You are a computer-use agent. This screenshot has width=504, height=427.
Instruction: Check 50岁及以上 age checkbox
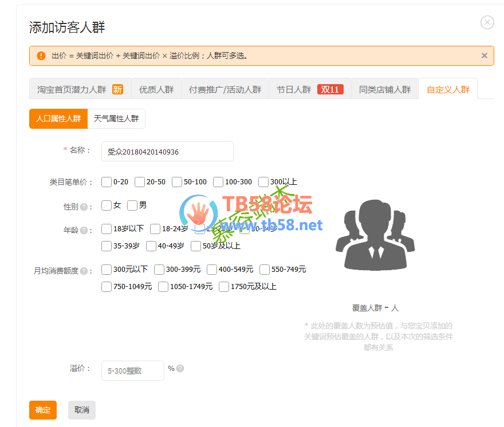196,246
